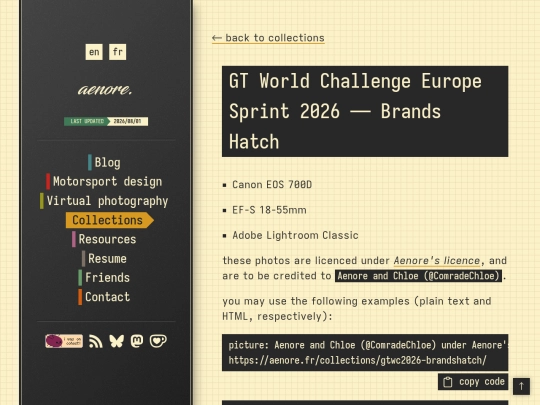Switch the language to English (en)
Screen dimensions: 540x405
point(94,52)
